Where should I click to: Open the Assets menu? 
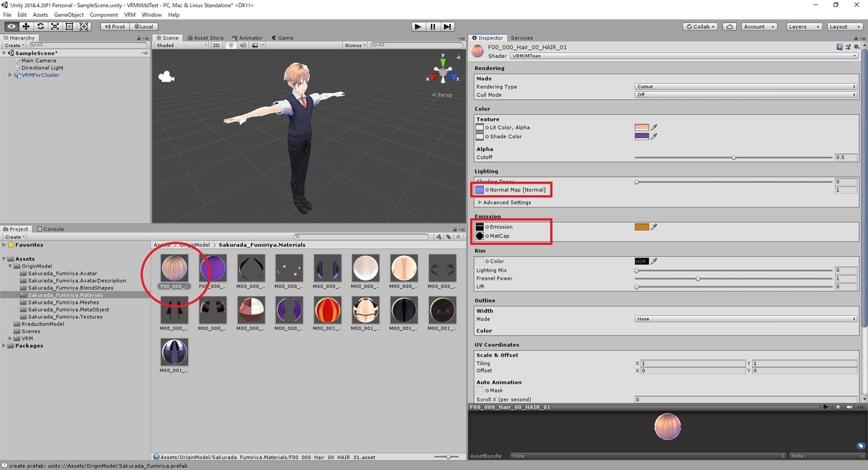click(41, 14)
